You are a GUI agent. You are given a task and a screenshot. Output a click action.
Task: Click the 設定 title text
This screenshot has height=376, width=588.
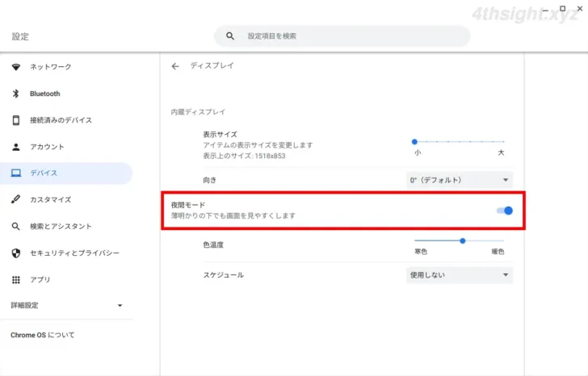click(20, 36)
